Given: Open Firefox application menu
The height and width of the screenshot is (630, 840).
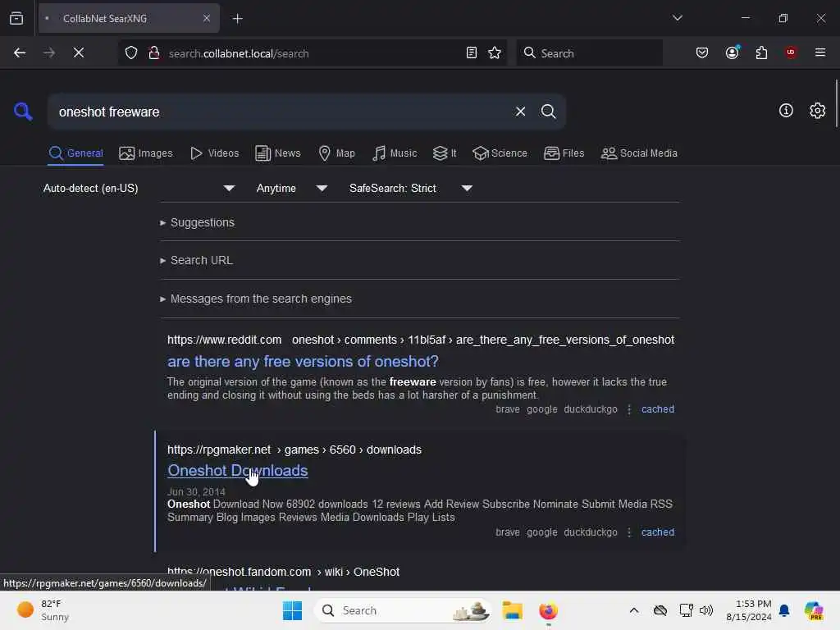Looking at the screenshot, I should (819, 52).
